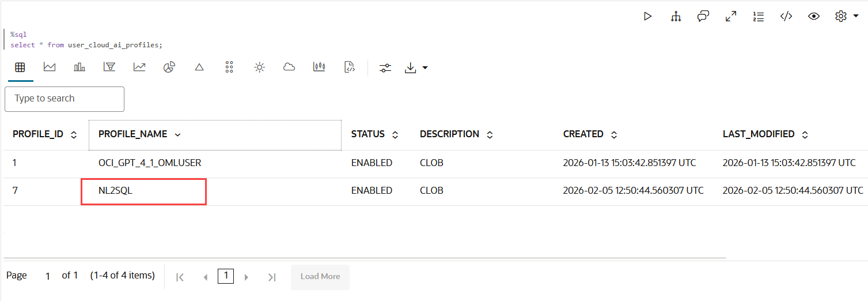Switch to tag cloud view
868x301 pixels.
(x=289, y=67)
